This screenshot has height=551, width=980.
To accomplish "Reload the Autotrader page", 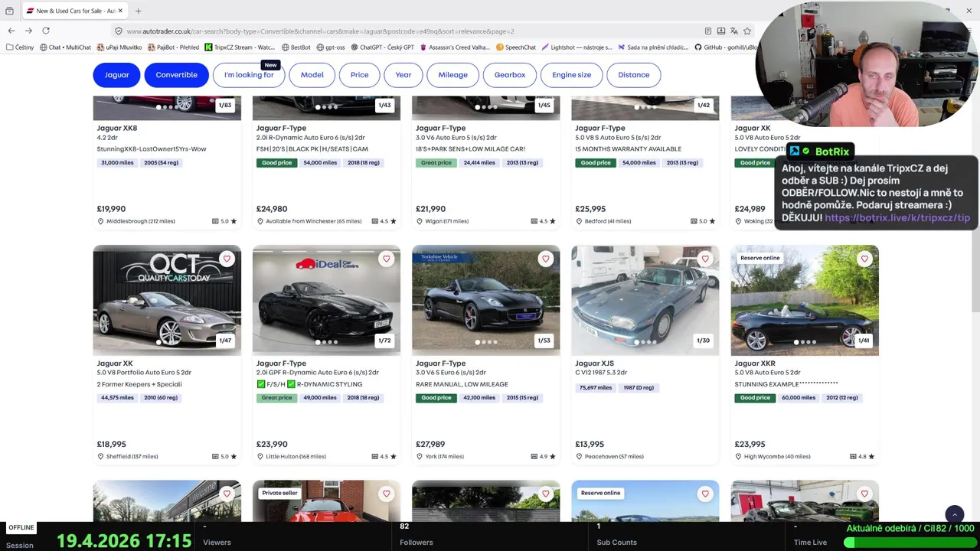I will [46, 31].
